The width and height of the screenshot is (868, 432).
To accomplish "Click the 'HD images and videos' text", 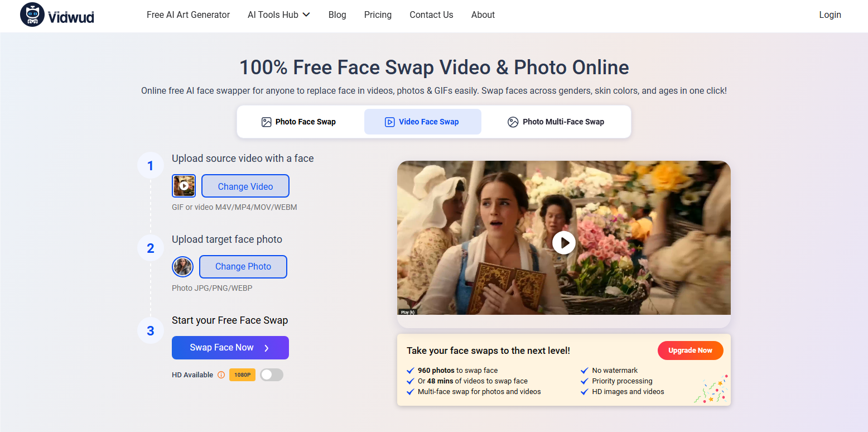I will click(628, 392).
